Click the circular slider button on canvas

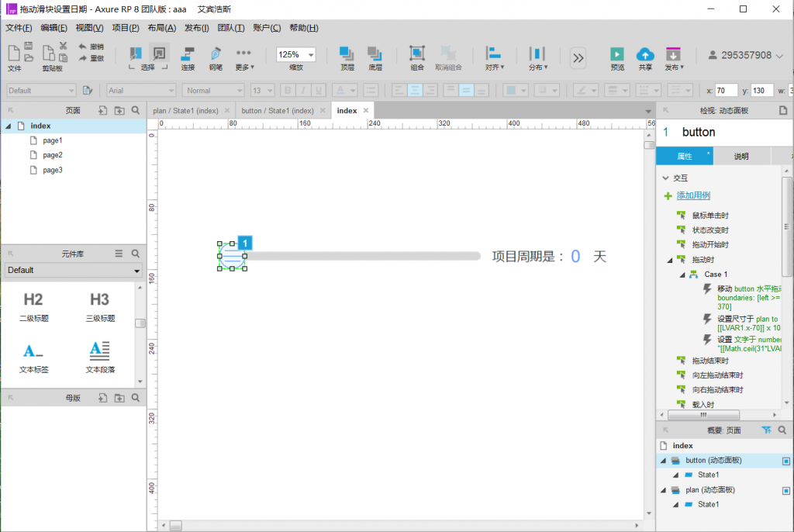pos(232,257)
